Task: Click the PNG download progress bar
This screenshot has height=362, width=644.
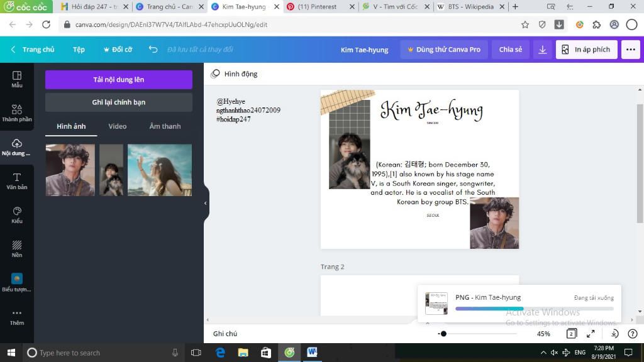Action: (x=535, y=308)
